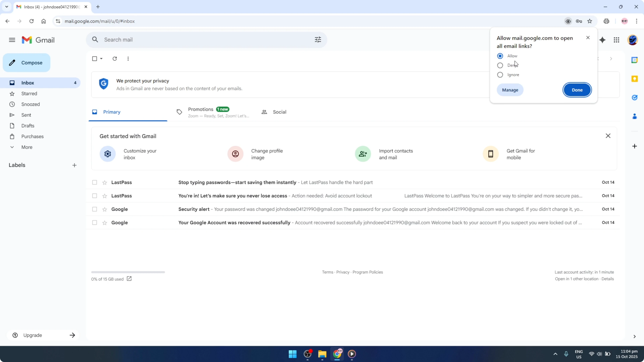
Task: Click the Change profile image icon
Action: click(x=235, y=154)
